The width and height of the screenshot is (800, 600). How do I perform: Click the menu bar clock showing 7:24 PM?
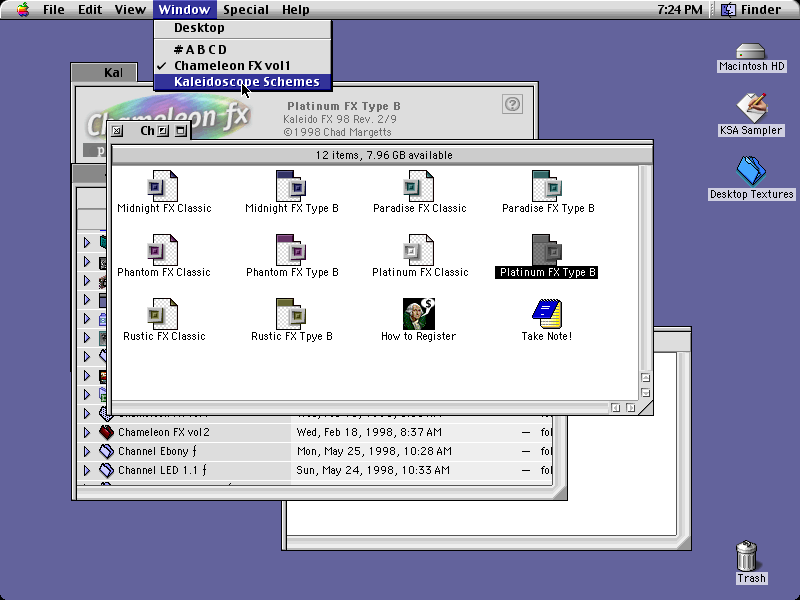(x=680, y=10)
